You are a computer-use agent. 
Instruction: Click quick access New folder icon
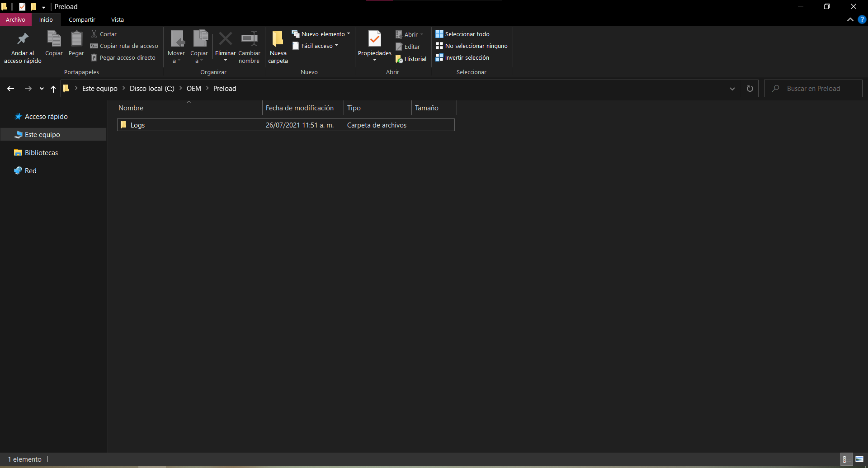(x=33, y=7)
